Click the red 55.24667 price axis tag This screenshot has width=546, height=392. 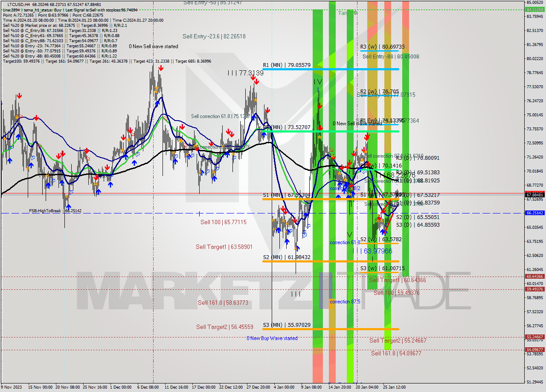(x=534, y=337)
